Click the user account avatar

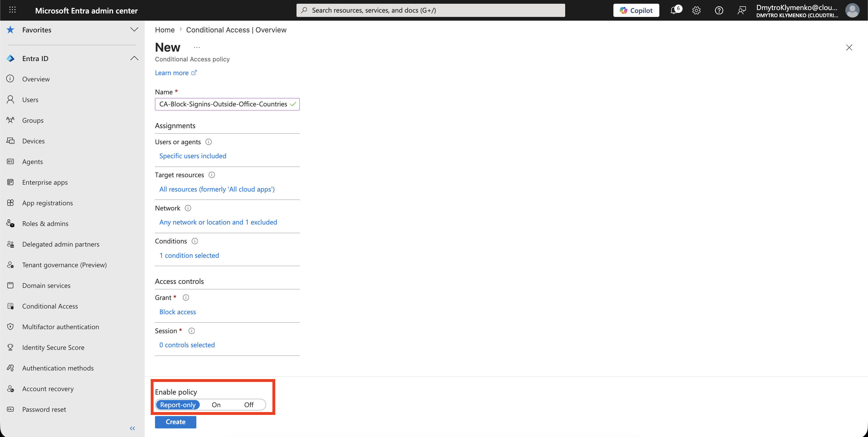click(852, 10)
